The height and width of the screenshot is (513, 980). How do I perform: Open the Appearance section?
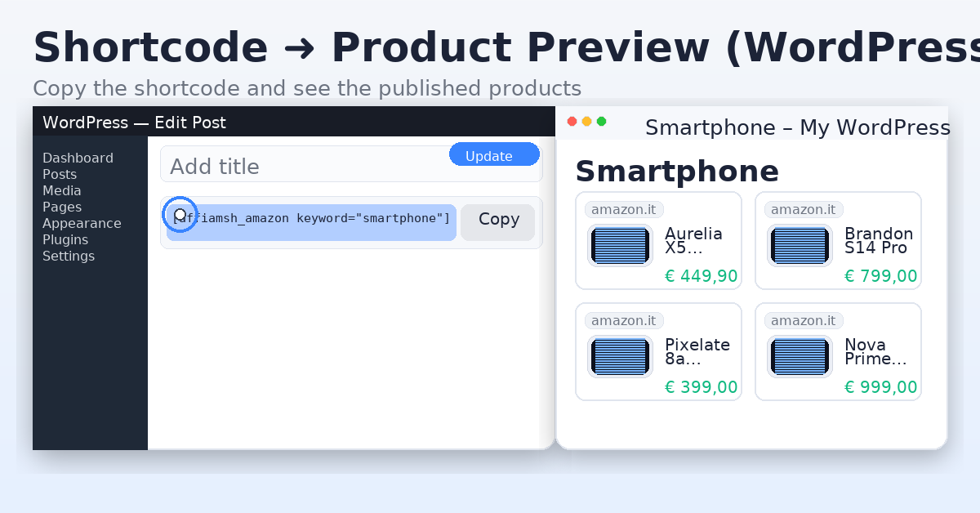click(x=82, y=223)
